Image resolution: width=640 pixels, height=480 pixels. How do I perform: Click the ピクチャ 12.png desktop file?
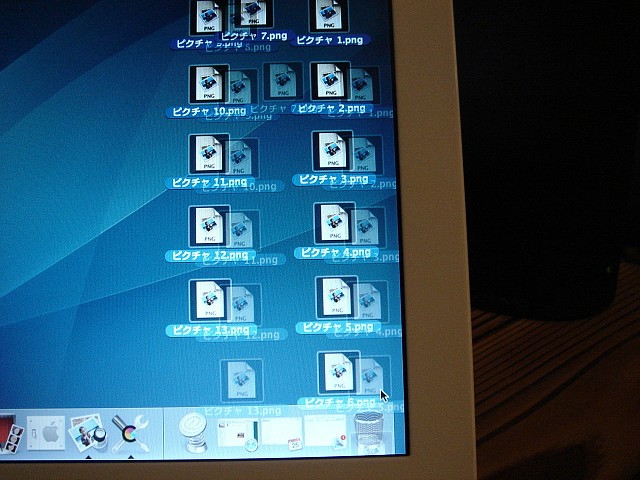(x=209, y=226)
